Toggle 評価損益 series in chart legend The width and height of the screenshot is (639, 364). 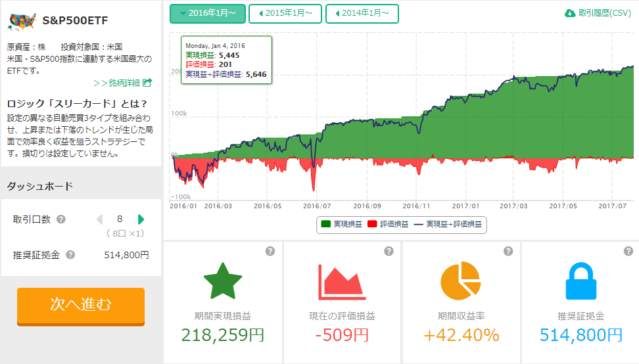[388, 224]
